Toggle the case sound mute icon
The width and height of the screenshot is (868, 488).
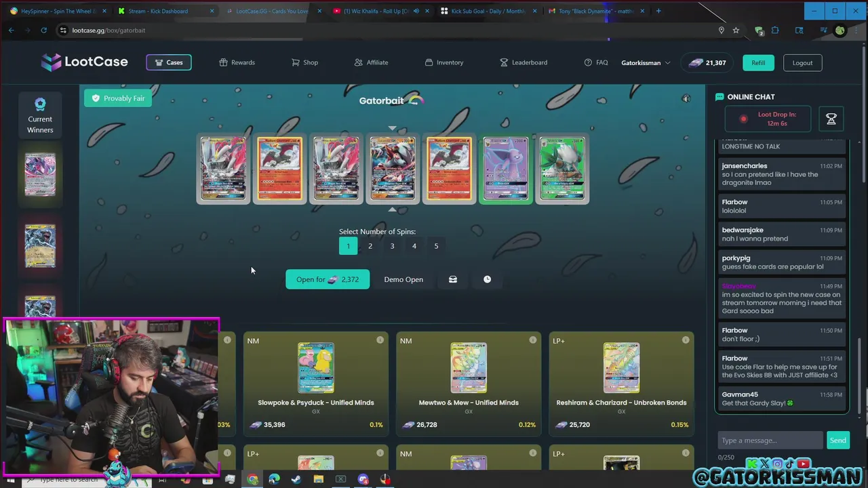(x=686, y=99)
